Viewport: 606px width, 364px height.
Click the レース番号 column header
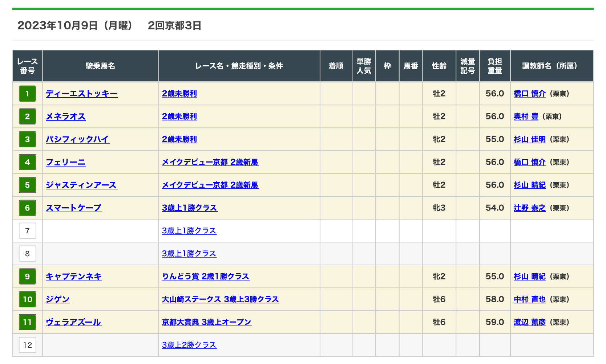point(27,66)
